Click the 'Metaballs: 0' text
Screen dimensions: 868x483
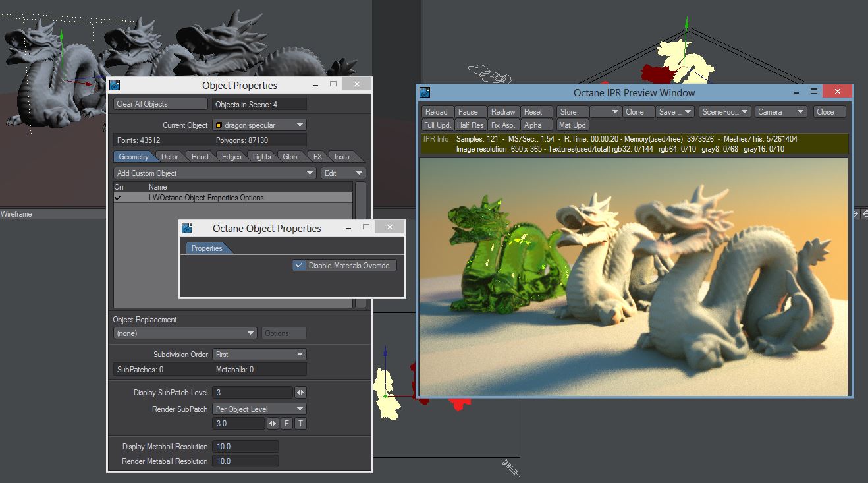234,370
